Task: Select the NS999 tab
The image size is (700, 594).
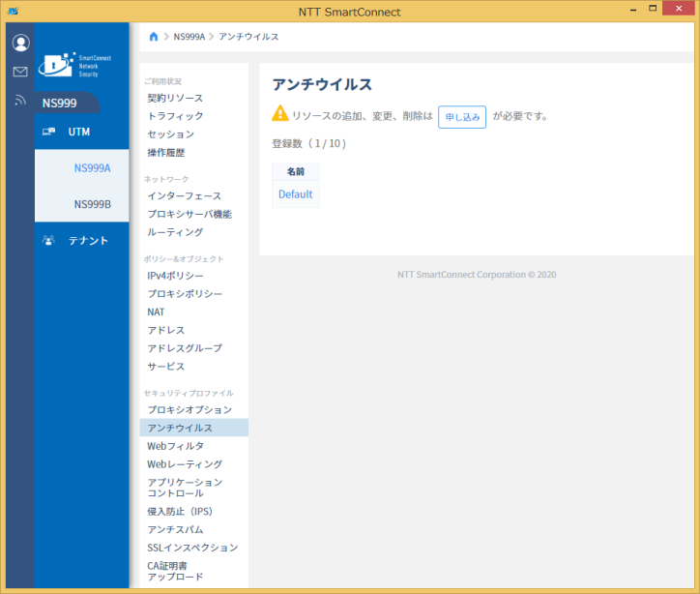Action: pyautogui.click(x=68, y=104)
